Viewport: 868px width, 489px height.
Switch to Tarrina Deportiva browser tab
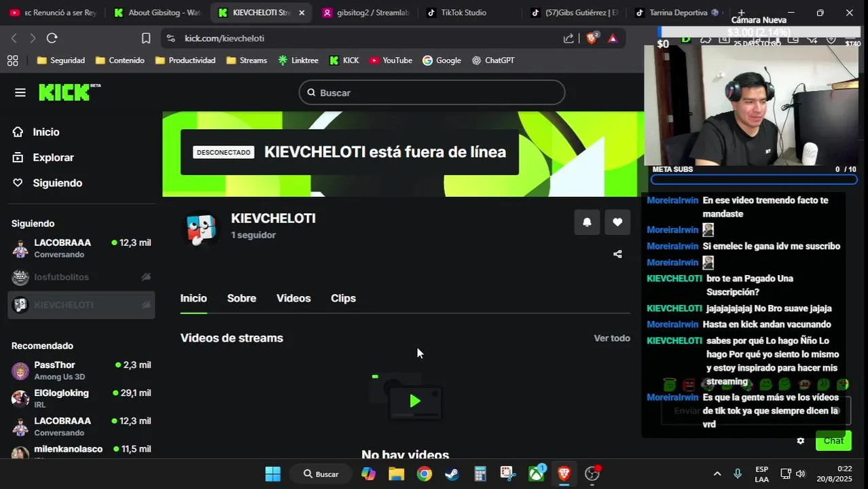[676, 13]
